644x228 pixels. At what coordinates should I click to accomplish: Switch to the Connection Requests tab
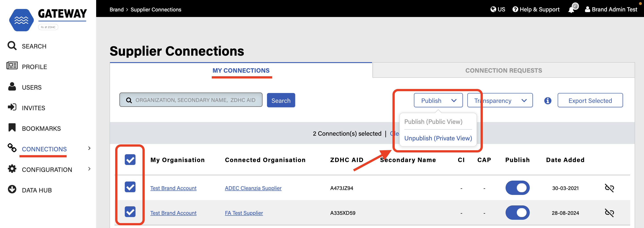503,70
